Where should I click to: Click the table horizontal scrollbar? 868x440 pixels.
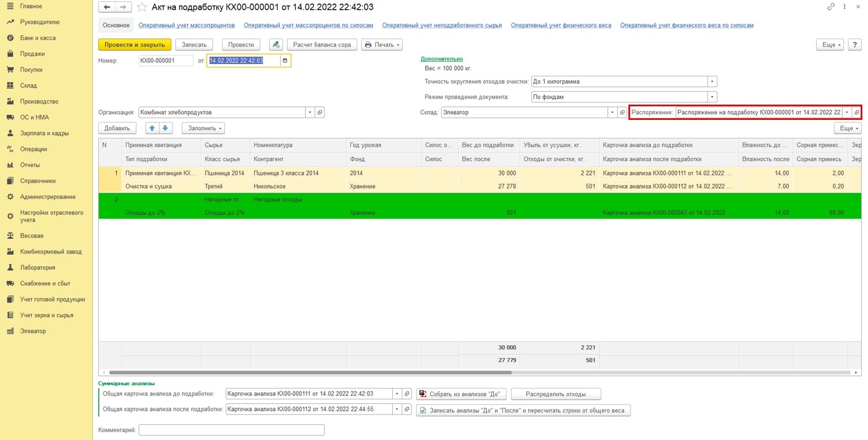pos(310,373)
